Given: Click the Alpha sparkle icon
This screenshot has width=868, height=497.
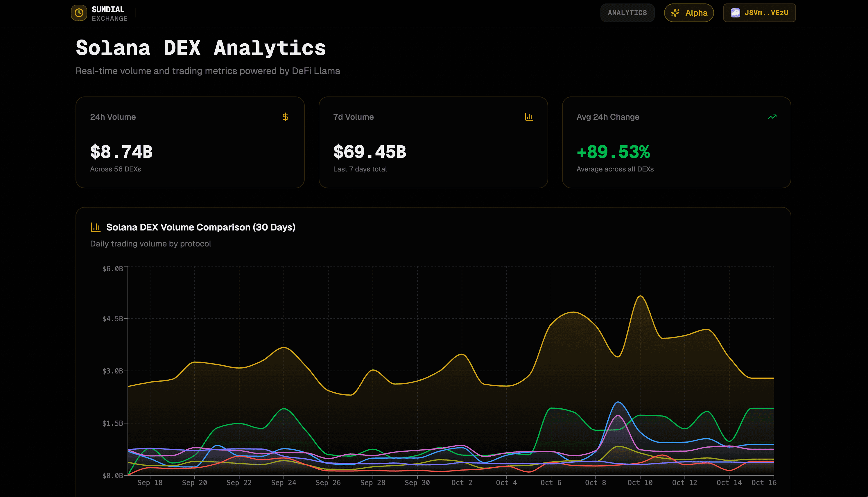Looking at the screenshot, I should coord(675,13).
